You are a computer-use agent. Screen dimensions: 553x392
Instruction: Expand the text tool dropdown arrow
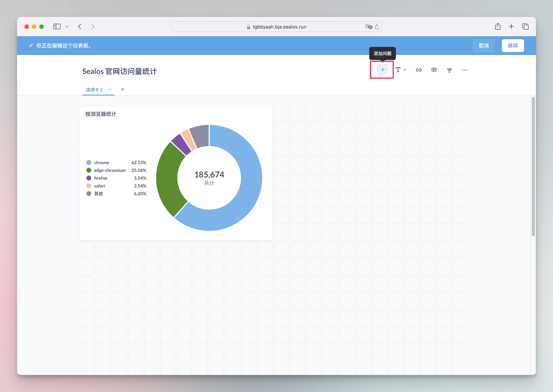pyautogui.click(x=405, y=70)
